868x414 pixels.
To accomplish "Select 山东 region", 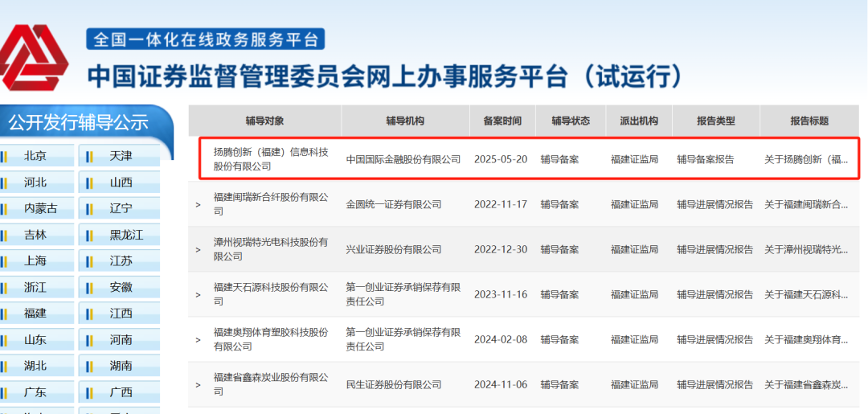I will [36, 340].
